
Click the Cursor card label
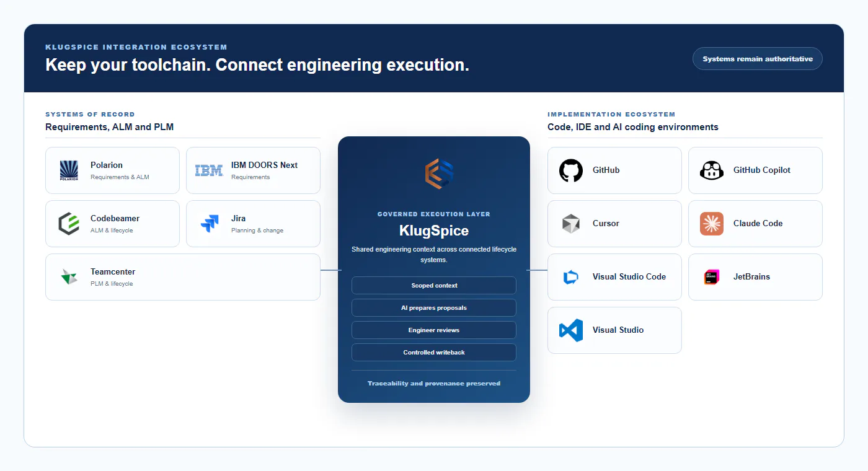606,224
